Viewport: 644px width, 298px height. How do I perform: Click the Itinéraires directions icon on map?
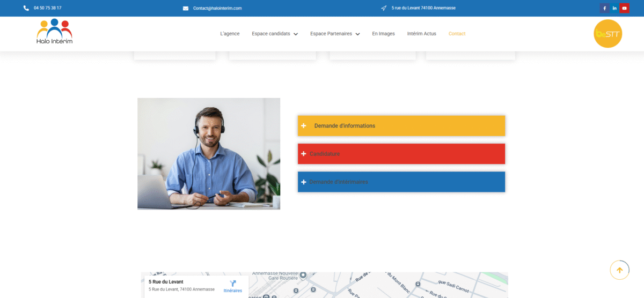tap(233, 284)
